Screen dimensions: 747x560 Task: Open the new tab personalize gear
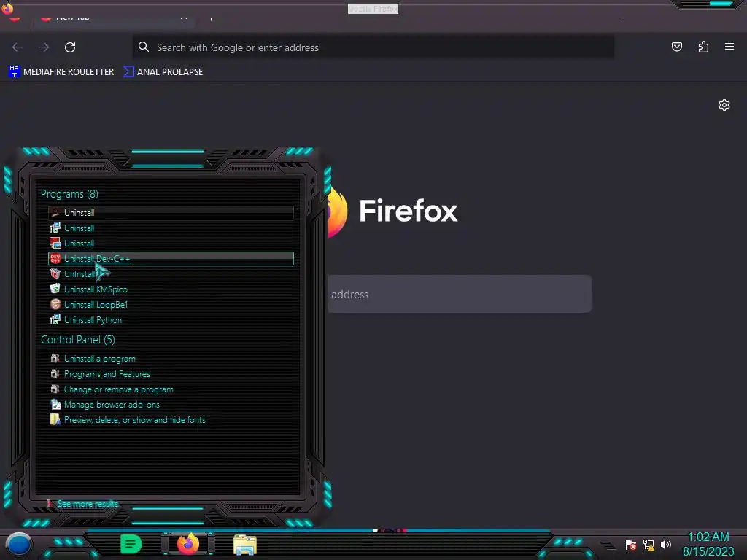pyautogui.click(x=724, y=105)
